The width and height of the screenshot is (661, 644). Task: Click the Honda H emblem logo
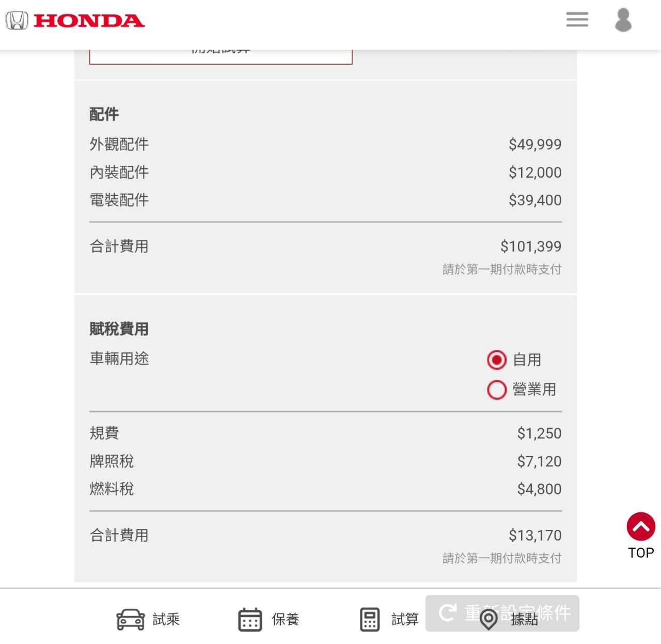pyautogui.click(x=17, y=21)
